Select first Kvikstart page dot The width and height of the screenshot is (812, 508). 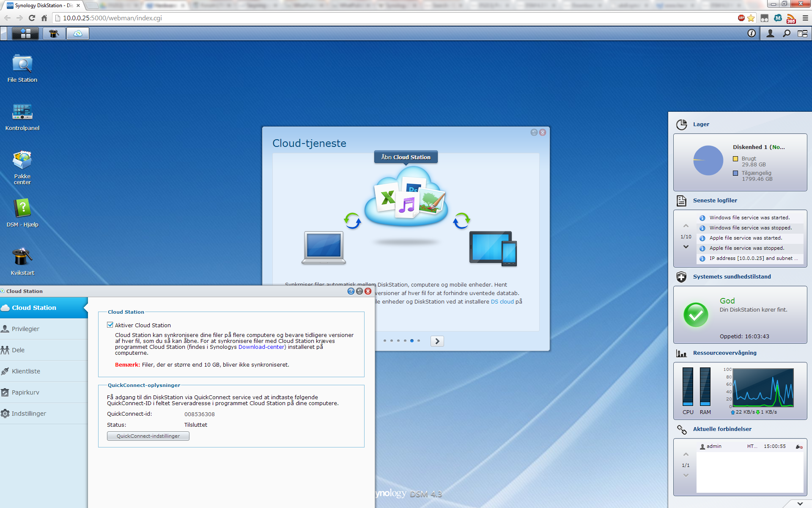pos(385,341)
